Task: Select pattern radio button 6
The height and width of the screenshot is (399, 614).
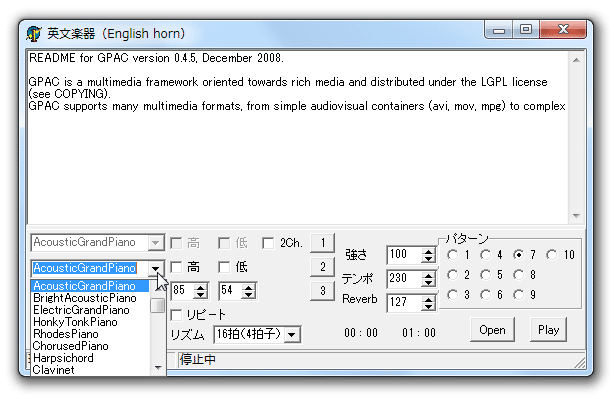Action: pyautogui.click(x=486, y=295)
